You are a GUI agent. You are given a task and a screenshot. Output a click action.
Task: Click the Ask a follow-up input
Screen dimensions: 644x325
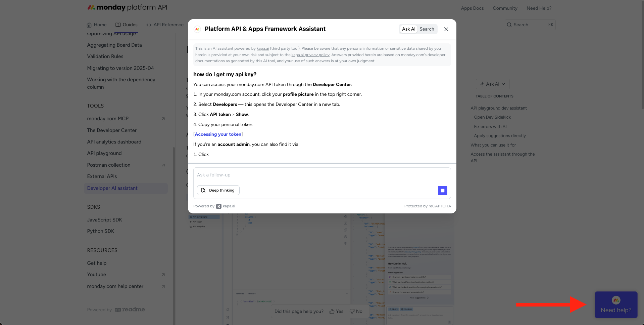[x=322, y=175]
